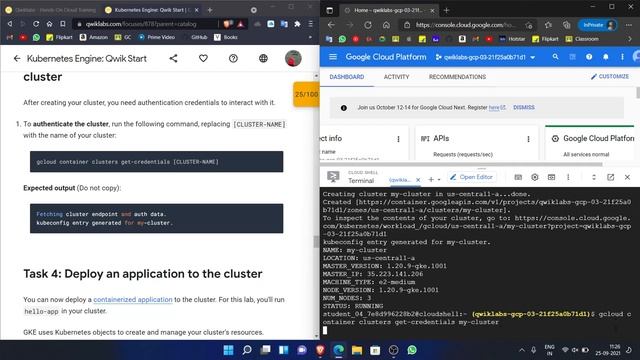Click the InPrivate profile button

pyautogui.click(x=598, y=25)
